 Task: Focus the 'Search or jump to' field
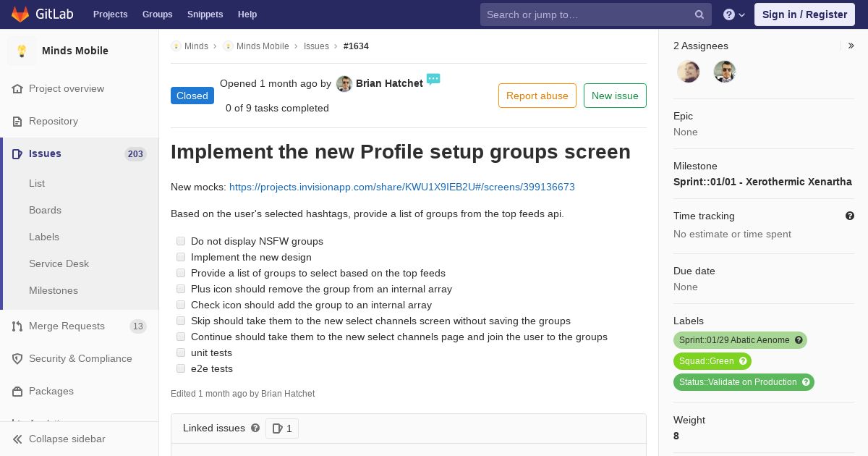point(586,14)
